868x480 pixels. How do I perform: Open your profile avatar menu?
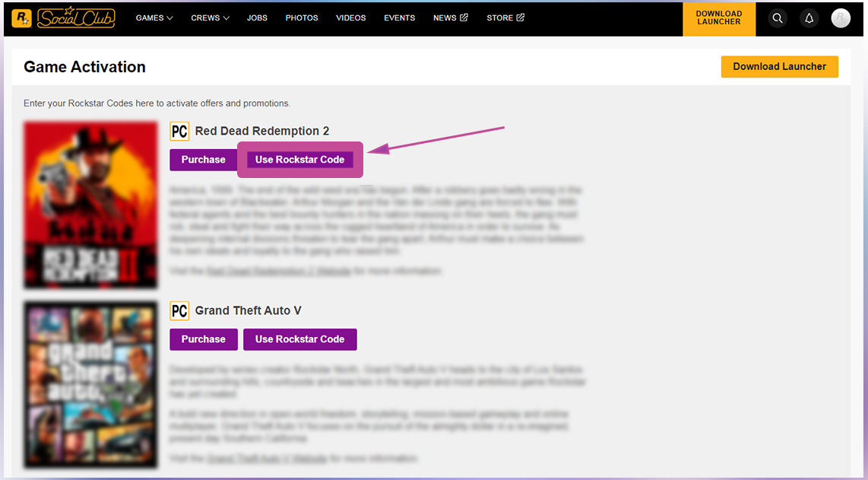(x=841, y=18)
